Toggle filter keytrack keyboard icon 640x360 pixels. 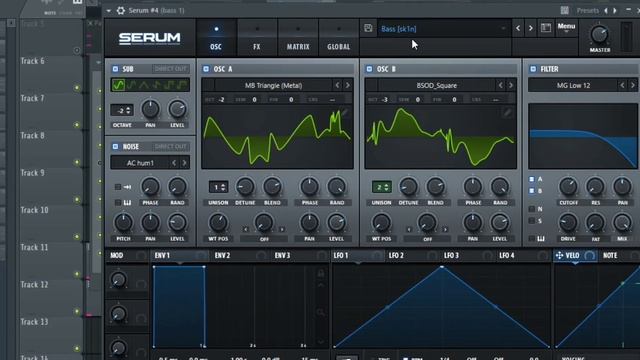tap(540, 238)
